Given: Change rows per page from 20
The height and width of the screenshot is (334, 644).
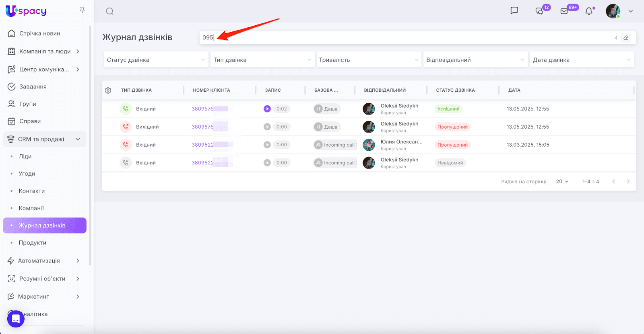Looking at the screenshot, I should (x=562, y=182).
